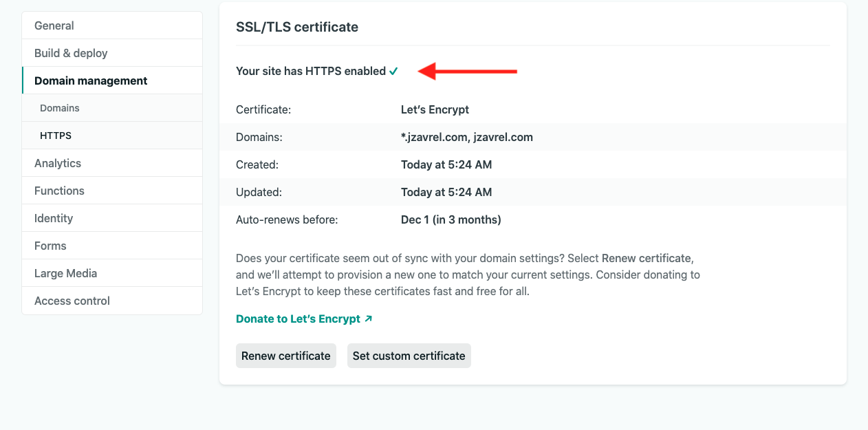Open the Large Media settings
The width and height of the screenshot is (868, 430).
click(x=112, y=273)
